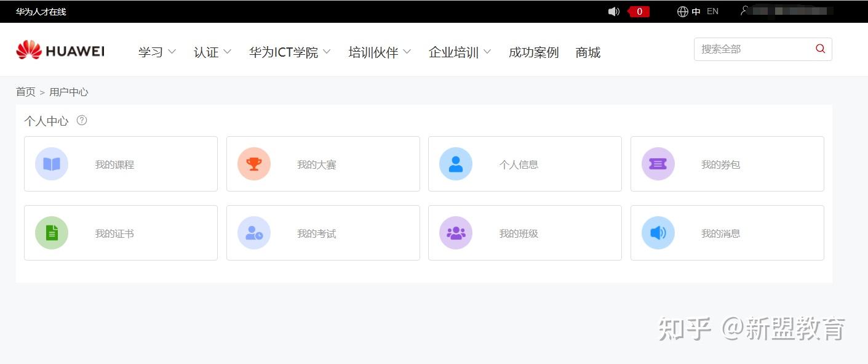Open the 我的消息 card label
The height and width of the screenshot is (364, 868).
pyautogui.click(x=720, y=233)
